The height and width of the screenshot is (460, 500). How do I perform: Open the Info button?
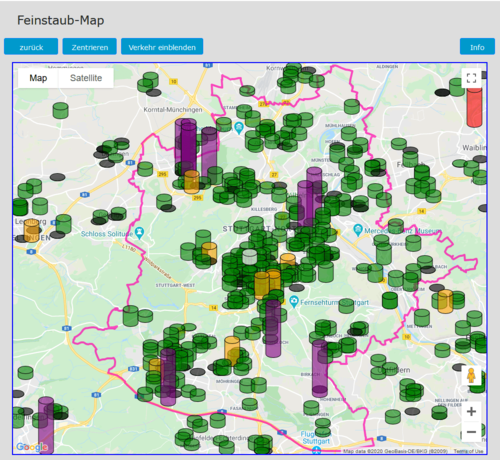[477, 46]
